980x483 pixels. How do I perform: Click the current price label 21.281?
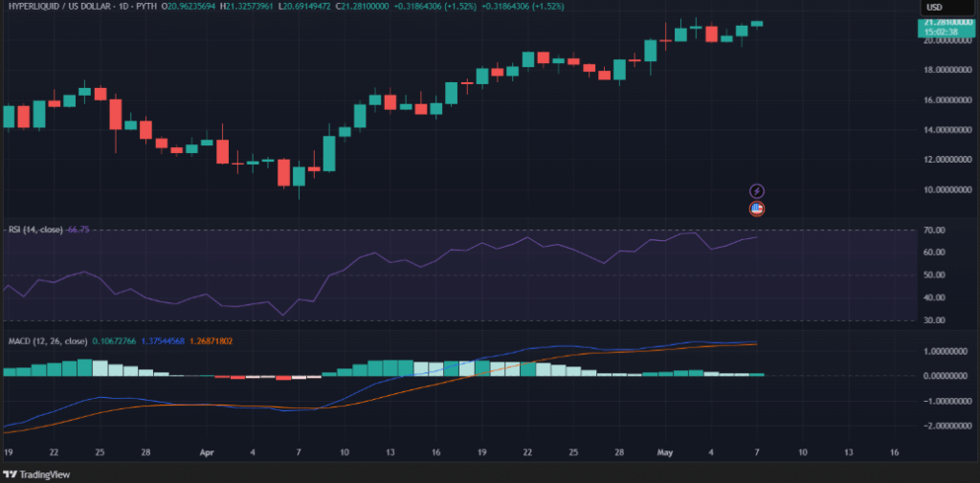946,27
